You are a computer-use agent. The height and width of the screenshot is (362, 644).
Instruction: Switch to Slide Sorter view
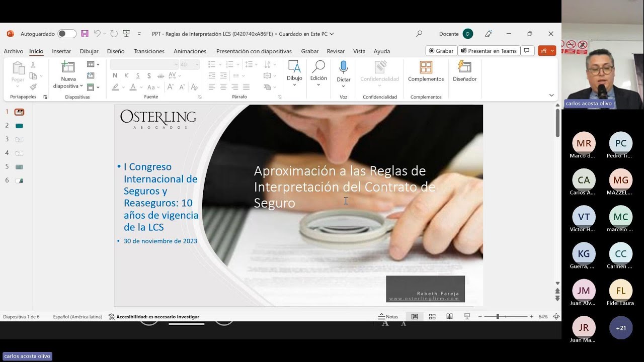pos(432,317)
